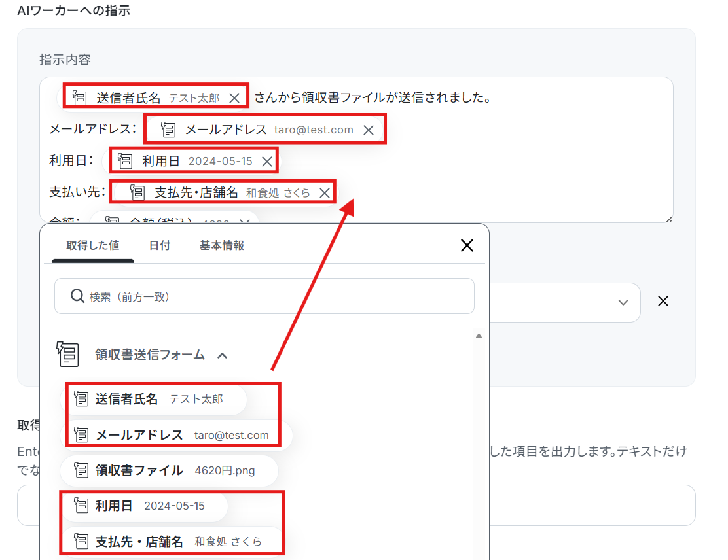Click the icon beside 送信者氏名 in value list
This screenshot has width=728, height=560.
coord(81,398)
